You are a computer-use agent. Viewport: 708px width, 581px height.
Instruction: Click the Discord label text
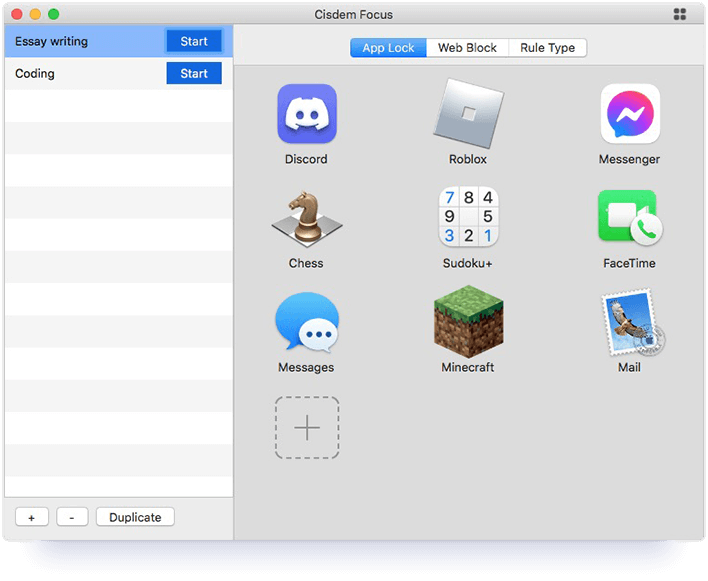point(306,159)
